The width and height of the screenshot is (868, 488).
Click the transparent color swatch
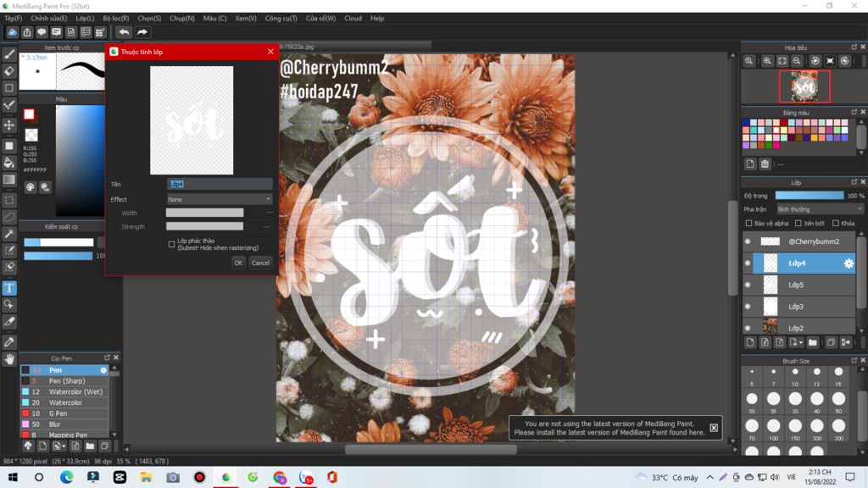(x=31, y=135)
